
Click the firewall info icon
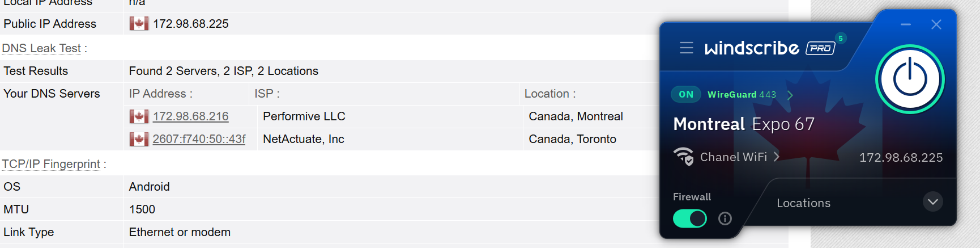pos(725,218)
